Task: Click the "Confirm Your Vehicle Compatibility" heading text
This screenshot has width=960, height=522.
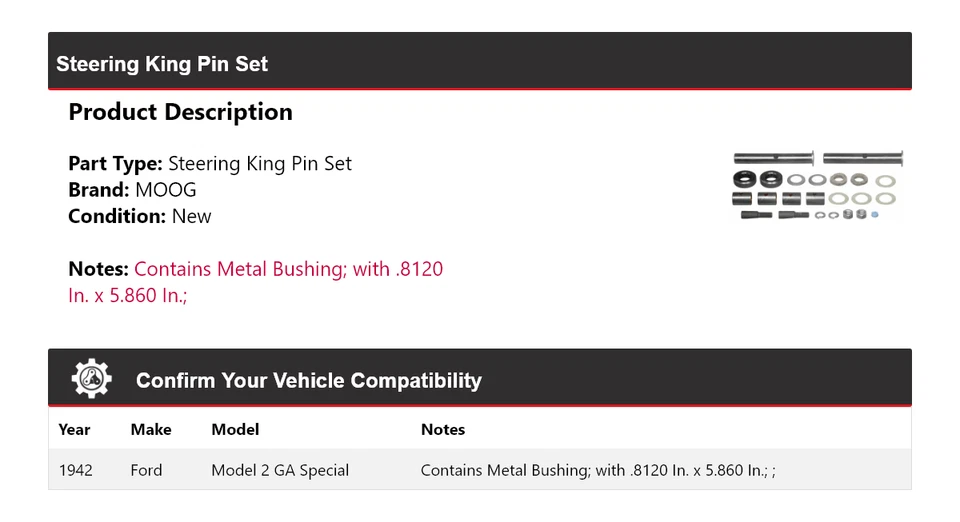Action: pyautogui.click(x=308, y=381)
